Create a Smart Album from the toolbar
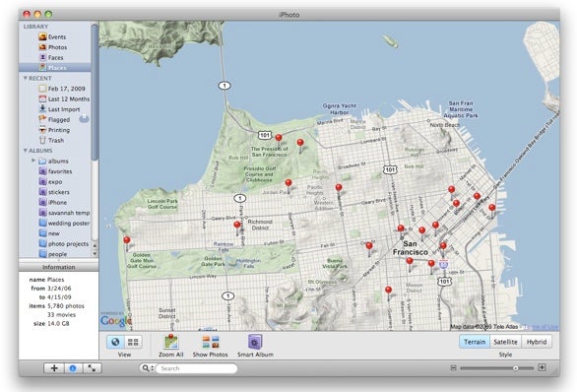 point(255,342)
